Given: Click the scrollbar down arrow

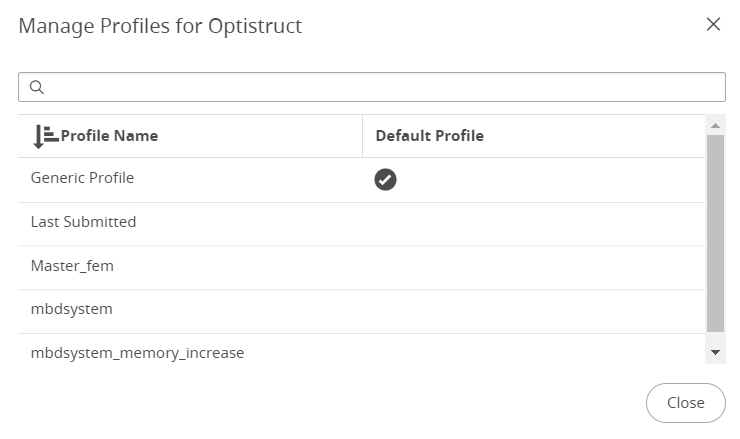Looking at the screenshot, I should [x=715, y=352].
